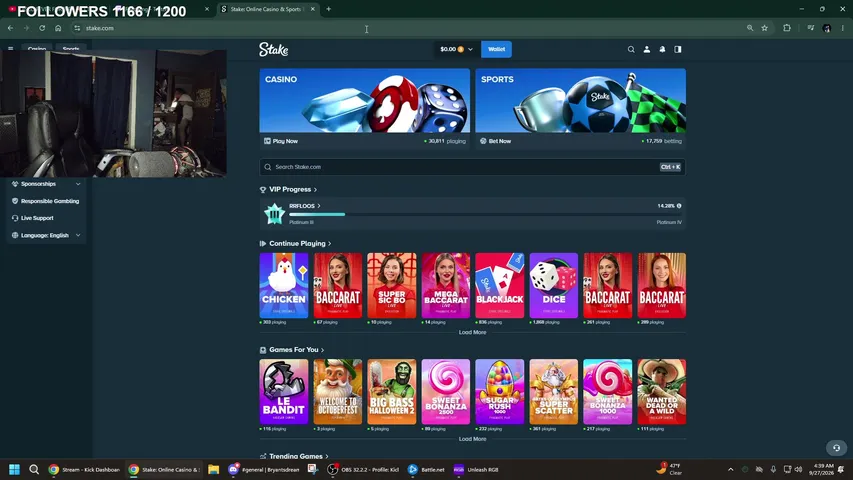Open the Le Bandit game
Screen dimensions: 853x480
tap(284, 392)
